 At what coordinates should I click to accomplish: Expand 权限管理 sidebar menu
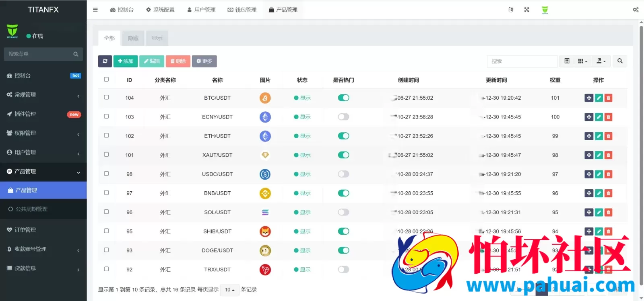(43, 133)
